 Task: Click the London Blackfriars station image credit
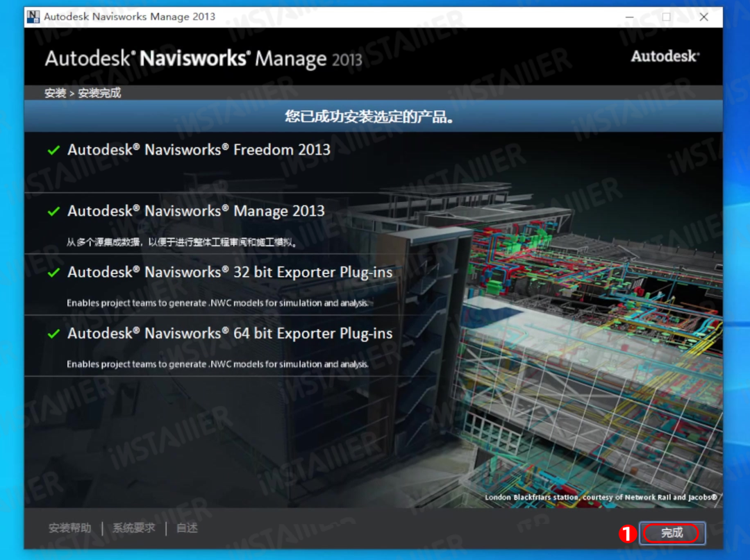tap(601, 498)
